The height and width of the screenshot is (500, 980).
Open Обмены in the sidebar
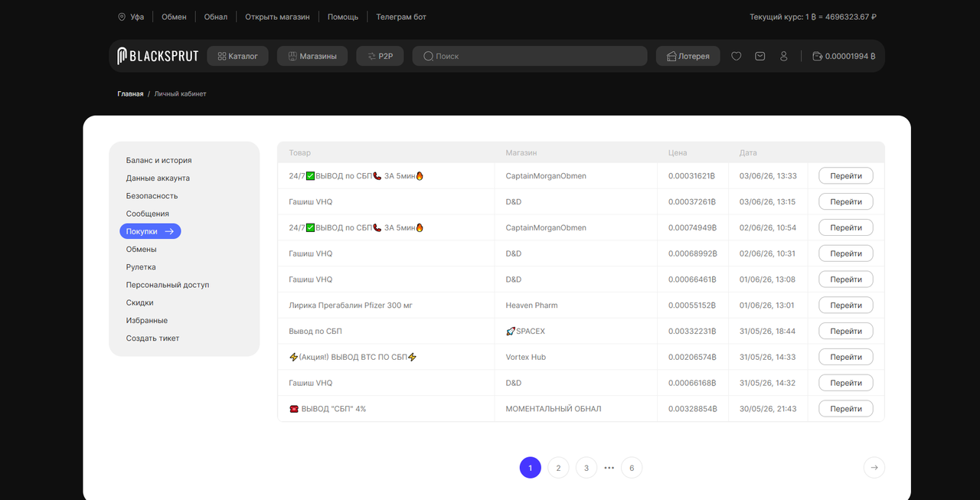click(x=142, y=250)
